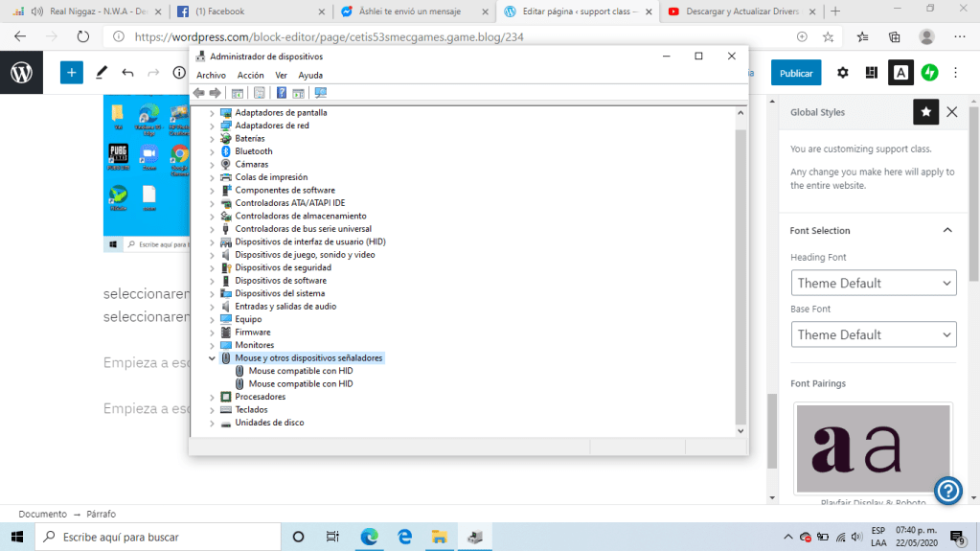
Task: Click the scan hardware monitor toolbar icon
Action: [x=321, y=93]
